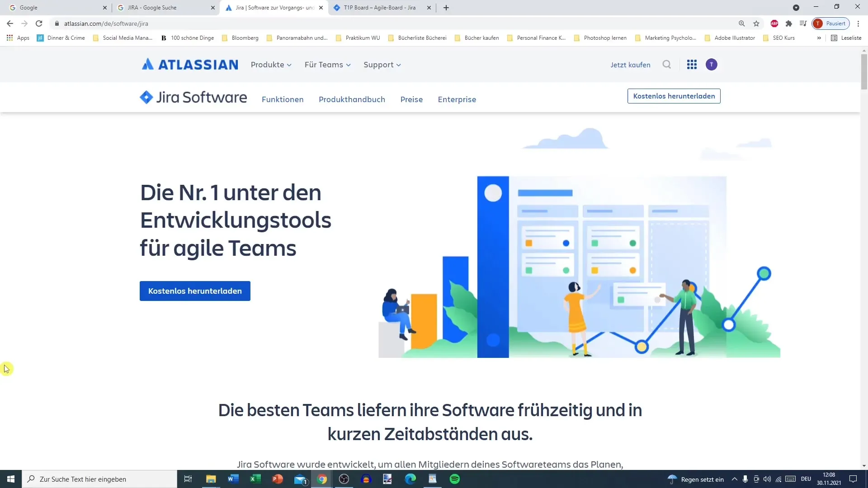868x488 pixels.
Task: Close the JIRA - Google Suche tab
Action: click(213, 8)
